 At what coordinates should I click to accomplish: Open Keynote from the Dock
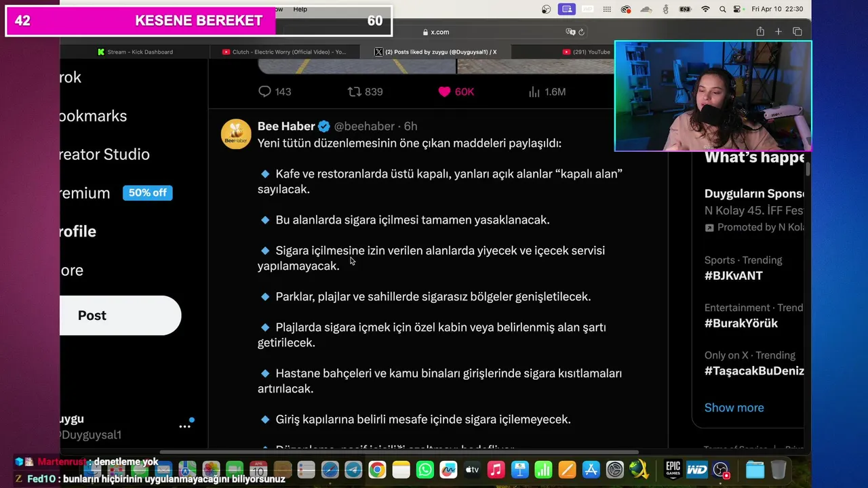(519, 470)
